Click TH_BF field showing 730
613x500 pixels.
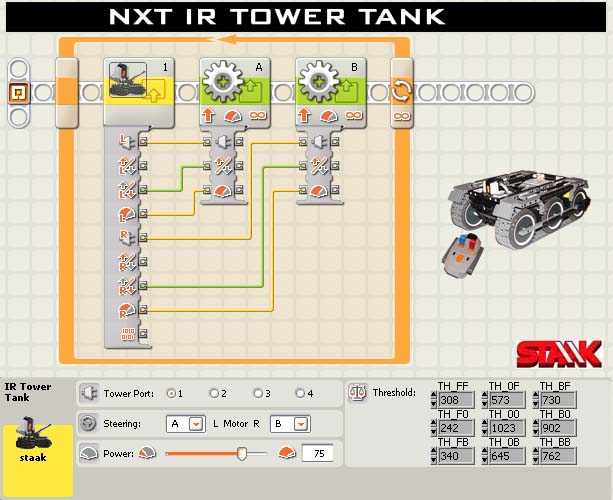tap(558, 400)
